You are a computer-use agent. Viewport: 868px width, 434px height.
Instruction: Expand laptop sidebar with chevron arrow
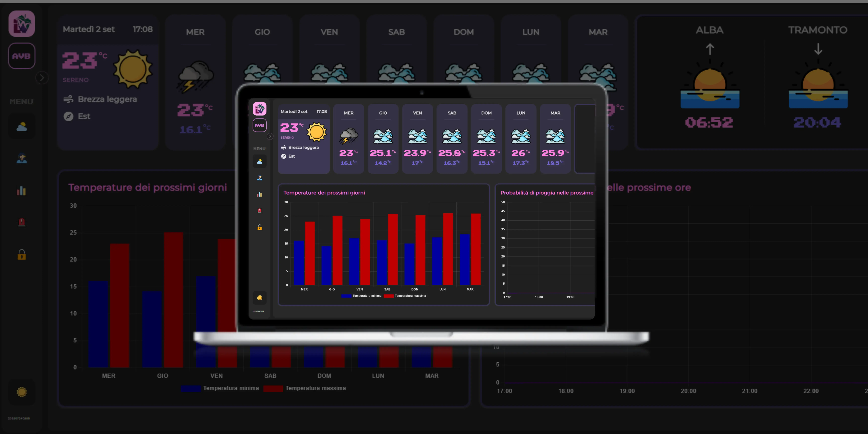270,137
